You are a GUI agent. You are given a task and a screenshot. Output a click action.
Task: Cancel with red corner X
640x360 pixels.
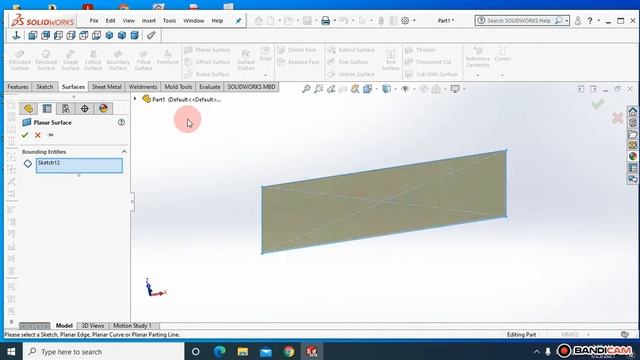pos(618,118)
